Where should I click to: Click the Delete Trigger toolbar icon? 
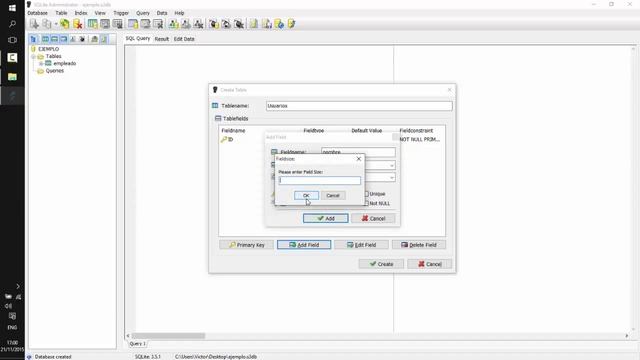click(x=239, y=24)
